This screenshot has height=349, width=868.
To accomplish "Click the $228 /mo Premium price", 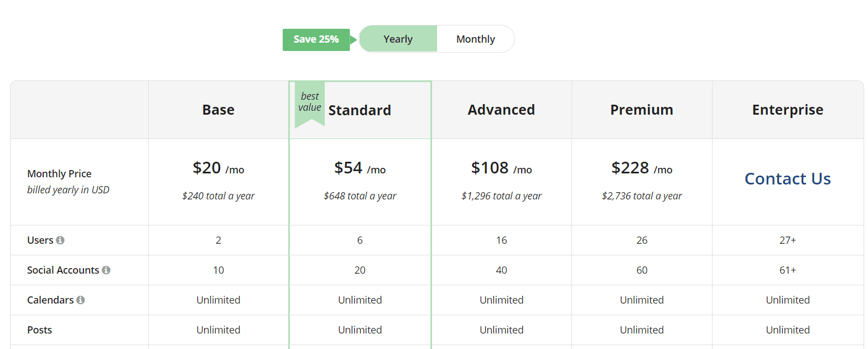I will 642,168.
